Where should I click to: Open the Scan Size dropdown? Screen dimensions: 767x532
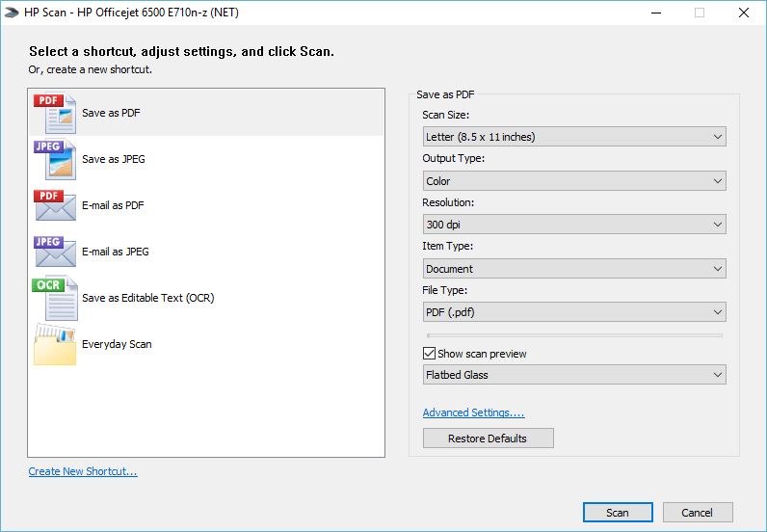[574, 137]
